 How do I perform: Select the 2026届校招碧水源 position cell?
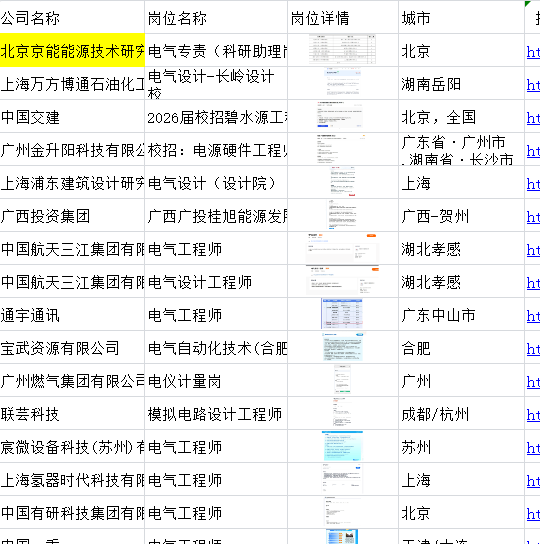tap(216, 116)
